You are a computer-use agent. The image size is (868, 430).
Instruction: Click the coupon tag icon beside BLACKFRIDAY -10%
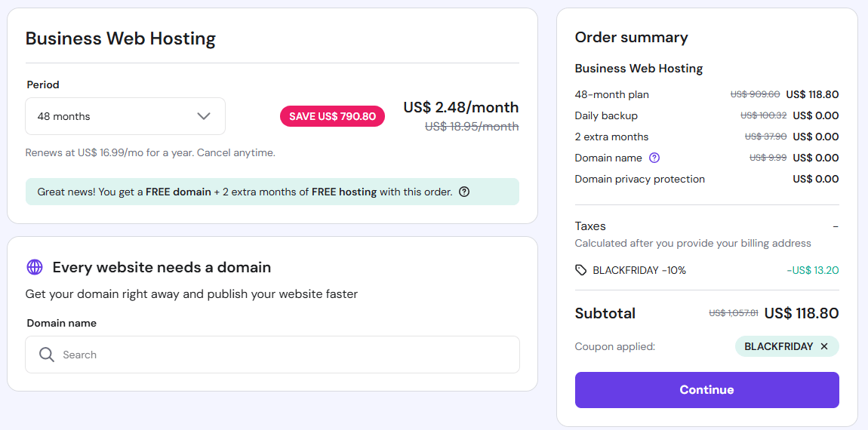[x=580, y=270]
